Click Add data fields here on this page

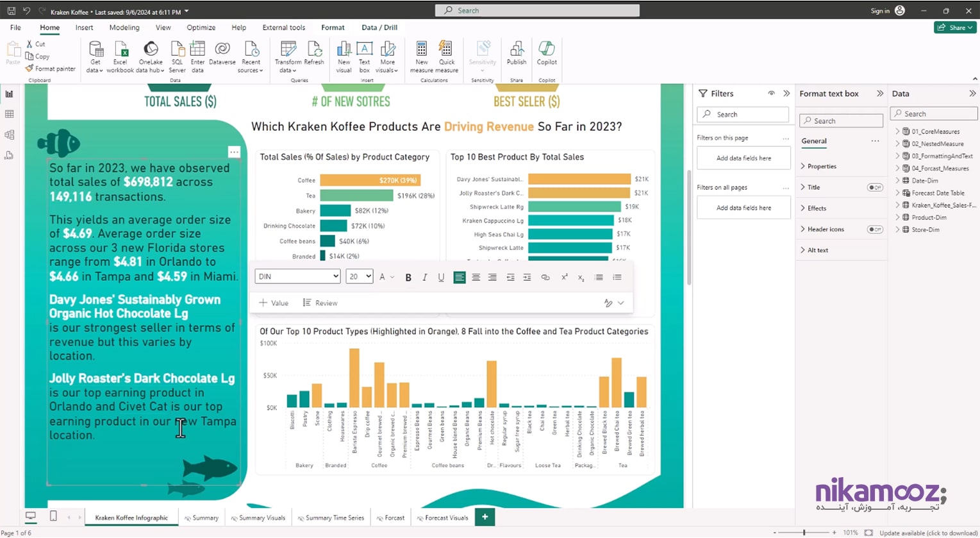[x=743, y=158]
